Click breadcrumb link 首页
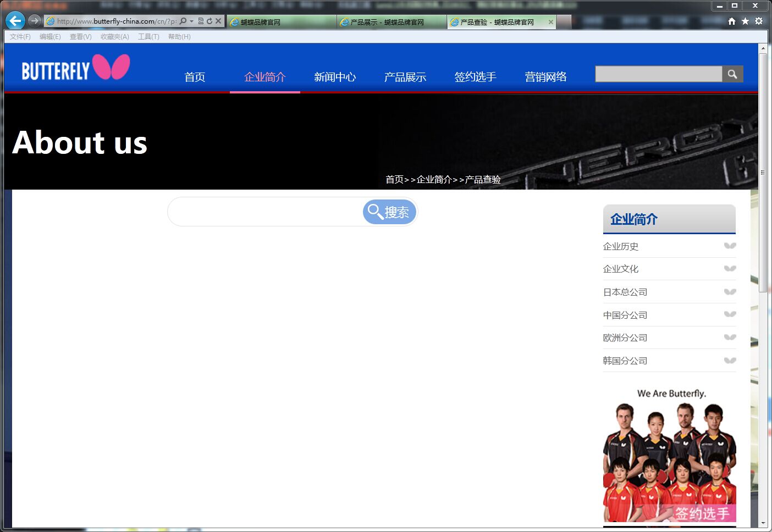This screenshot has width=772, height=532. [x=395, y=179]
